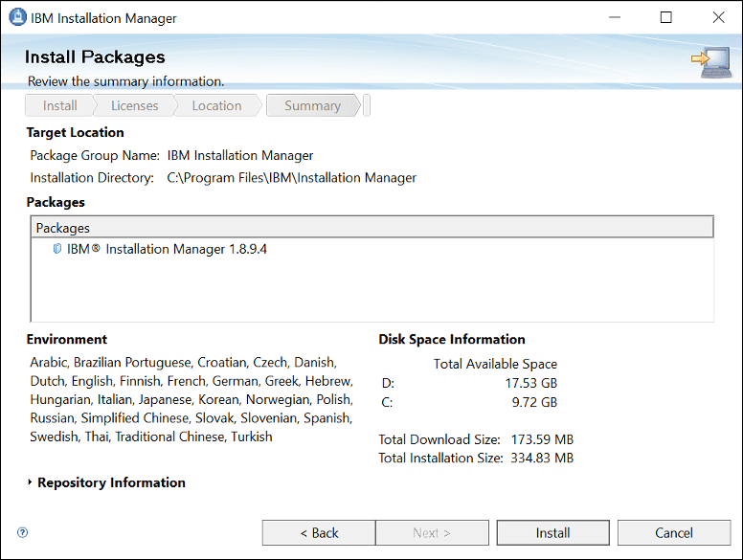This screenshot has width=743, height=560.
Task: Click the Environment languages list text
Action: coord(191,399)
